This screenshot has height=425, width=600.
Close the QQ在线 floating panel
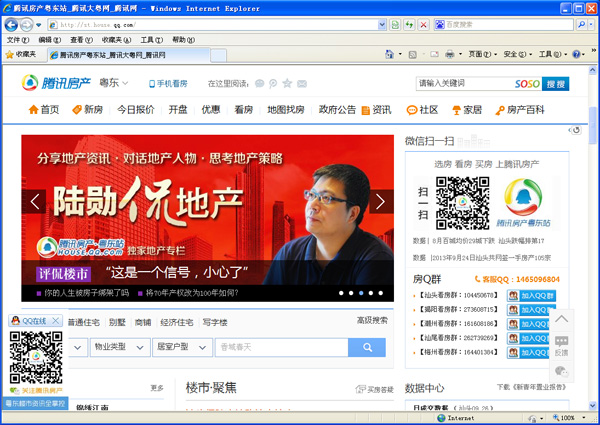[56, 321]
